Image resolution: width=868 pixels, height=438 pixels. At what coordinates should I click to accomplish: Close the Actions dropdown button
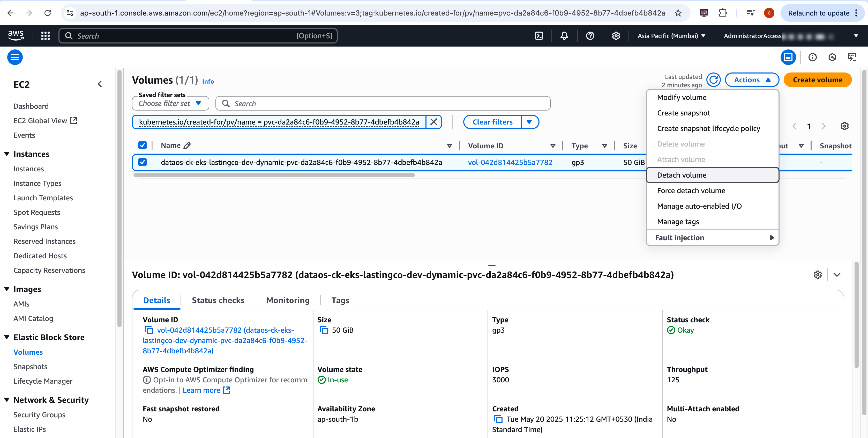[752, 80]
